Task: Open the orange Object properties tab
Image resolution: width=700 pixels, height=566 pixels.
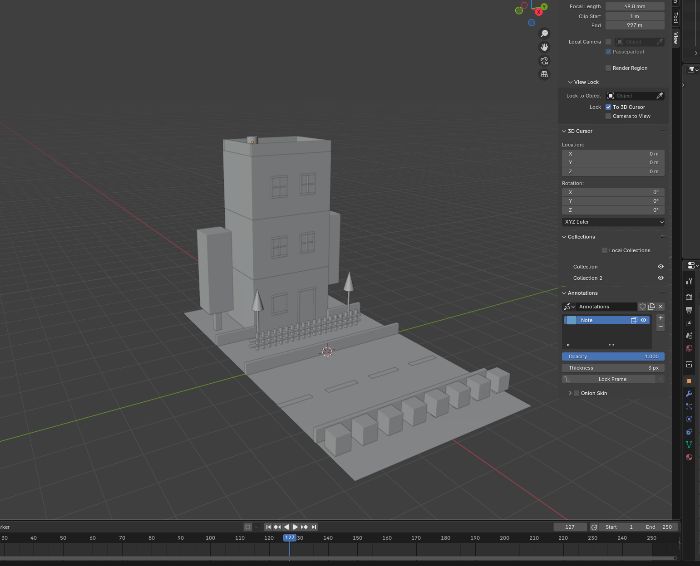Action: 689,381
